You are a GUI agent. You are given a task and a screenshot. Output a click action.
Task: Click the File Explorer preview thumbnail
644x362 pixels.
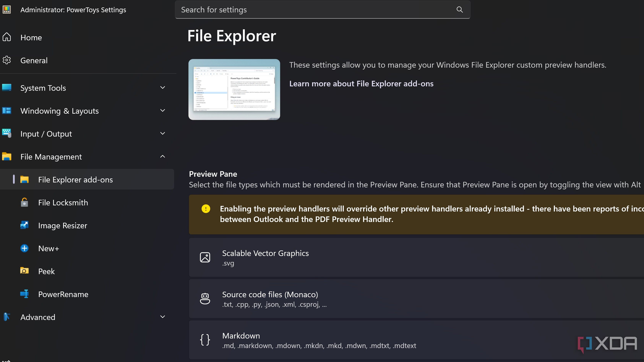click(234, 89)
